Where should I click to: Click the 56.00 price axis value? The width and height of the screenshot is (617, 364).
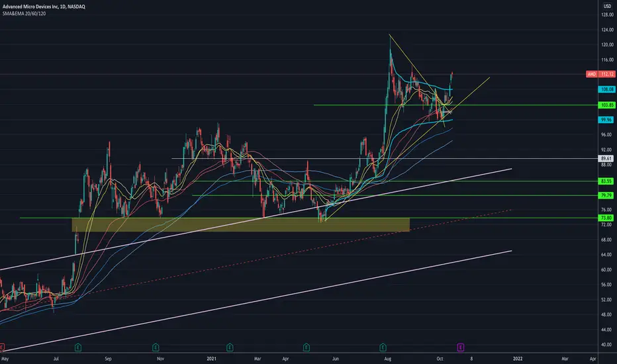(607, 285)
